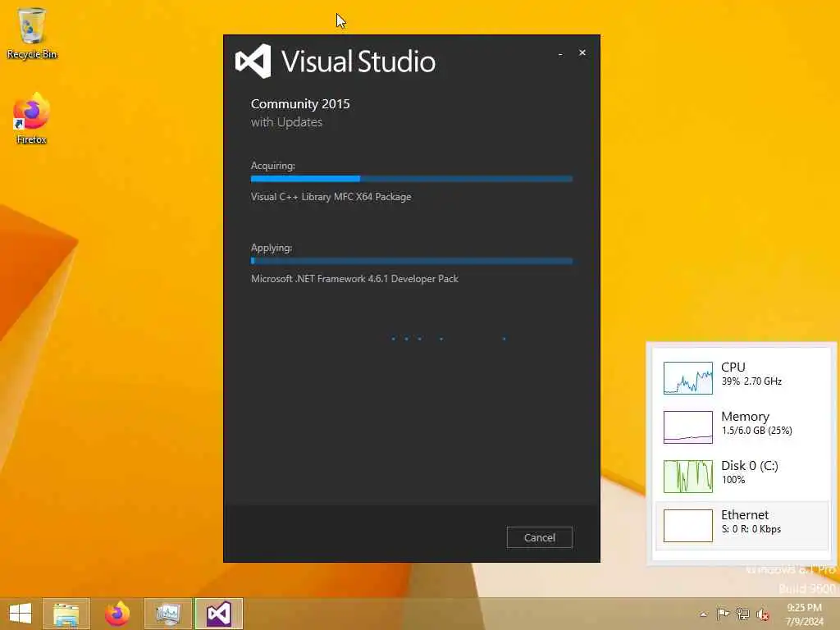Open network tray icon
This screenshot has width=840, height=630.
pos(742,614)
